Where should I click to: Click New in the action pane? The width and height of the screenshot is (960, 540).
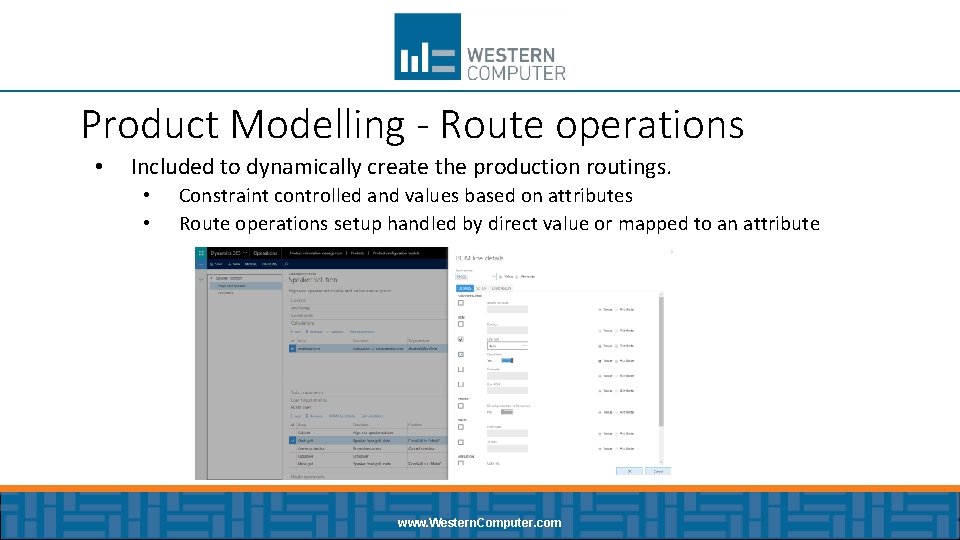[x=234, y=264]
